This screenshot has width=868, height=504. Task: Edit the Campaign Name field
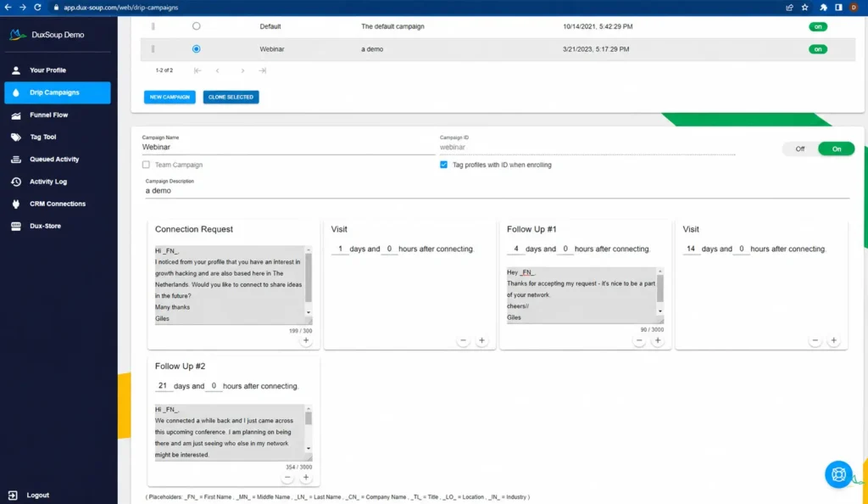point(288,147)
